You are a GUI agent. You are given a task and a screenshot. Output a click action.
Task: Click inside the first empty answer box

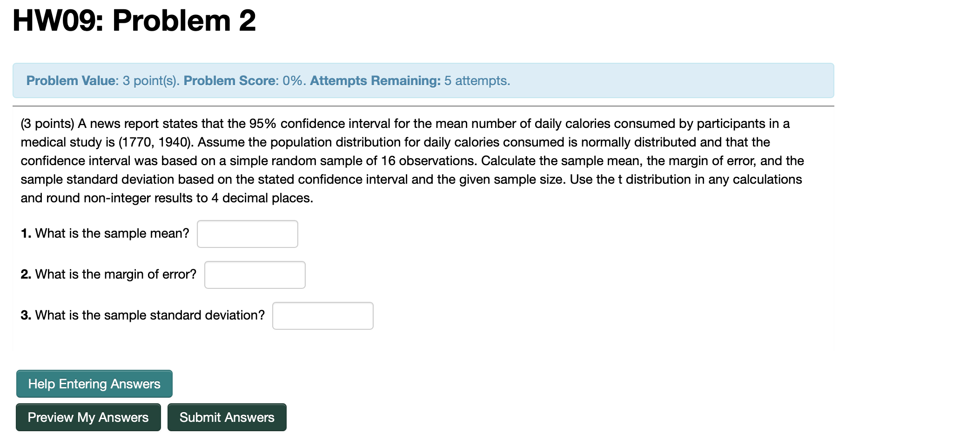point(247,233)
